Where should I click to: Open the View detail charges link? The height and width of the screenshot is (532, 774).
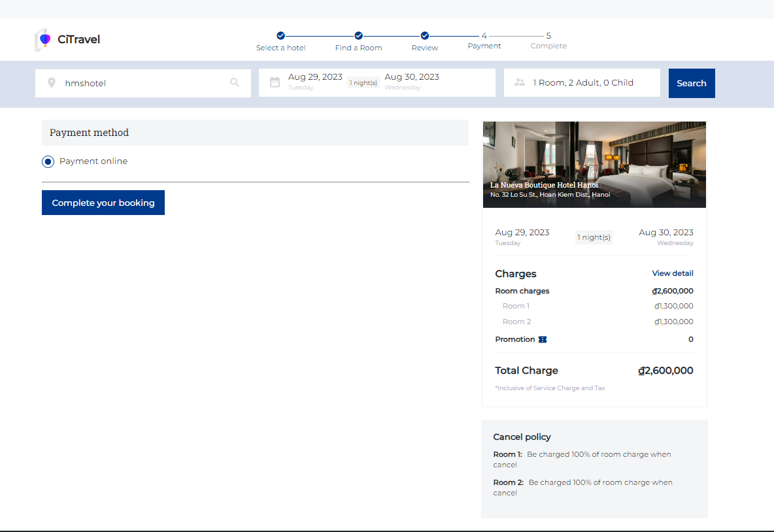[x=672, y=273]
